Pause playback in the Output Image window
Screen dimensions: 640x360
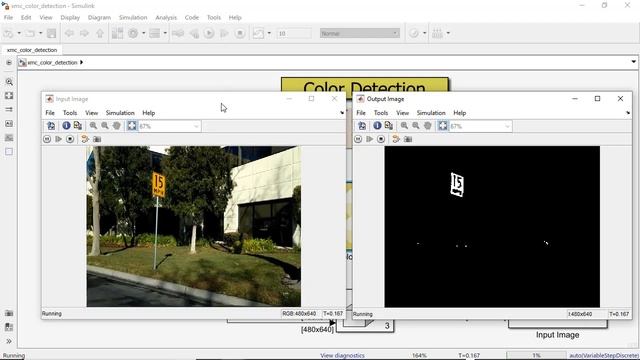tap(358, 139)
